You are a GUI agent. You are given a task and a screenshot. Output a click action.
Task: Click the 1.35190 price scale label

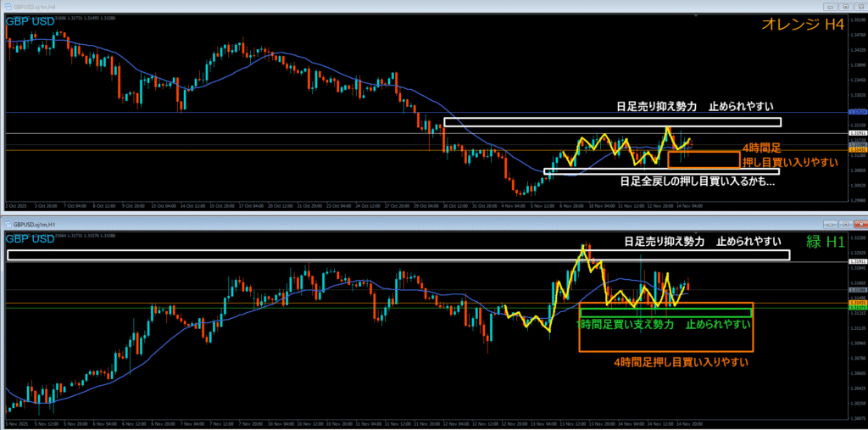click(x=856, y=19)
